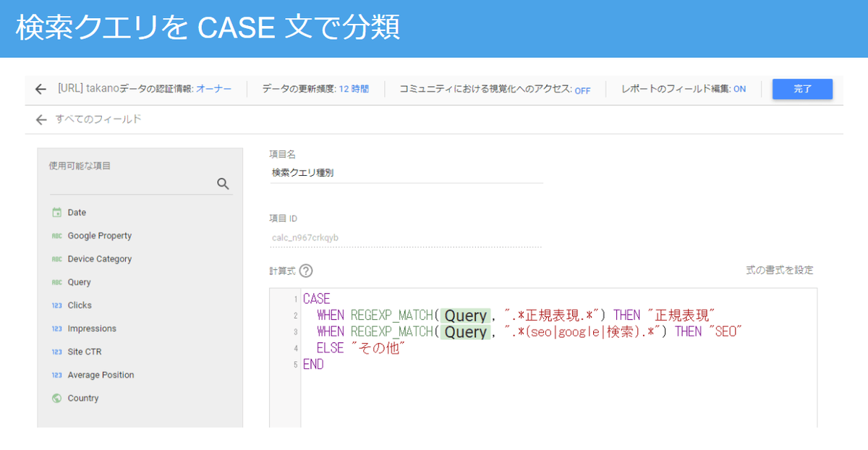Click the 完了 button

(x=802, y=89)
